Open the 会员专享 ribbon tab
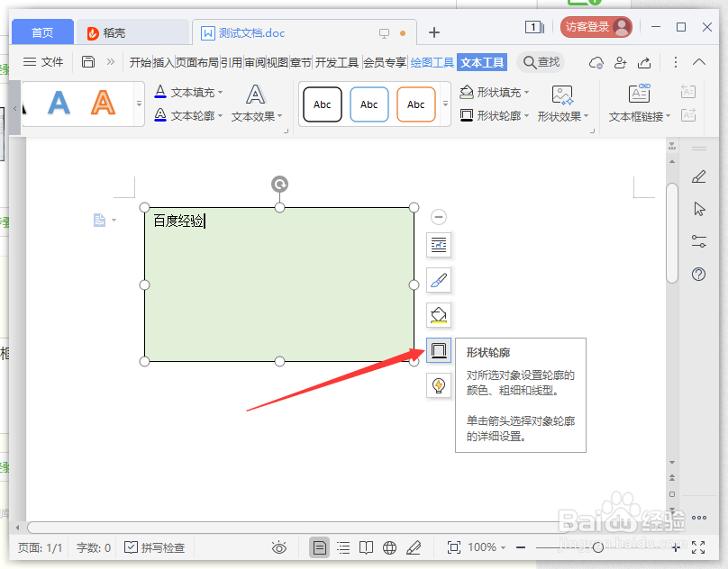The width and height of the screenshot is (728, 569). [x=385, y=62]
